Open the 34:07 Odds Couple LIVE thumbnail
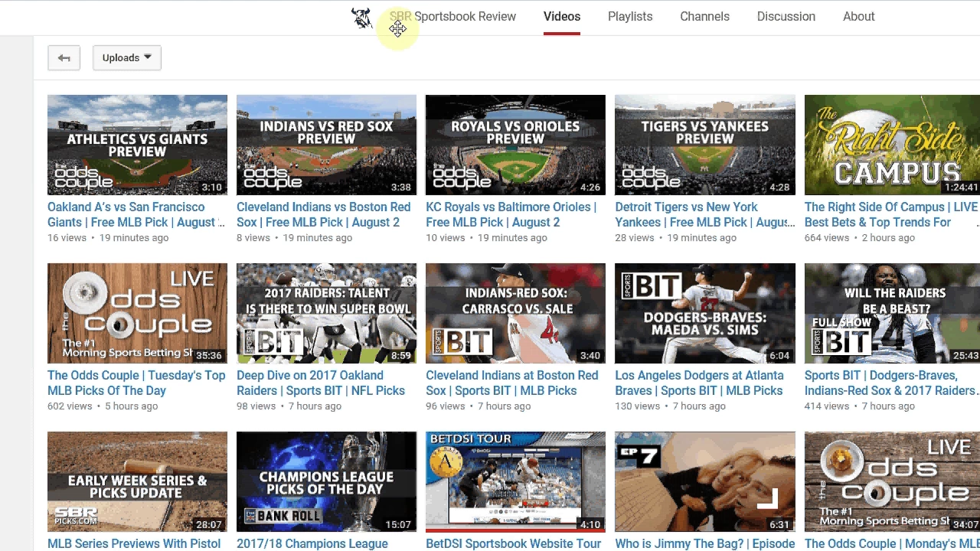980x551 pixels. [x=892, y=481]
